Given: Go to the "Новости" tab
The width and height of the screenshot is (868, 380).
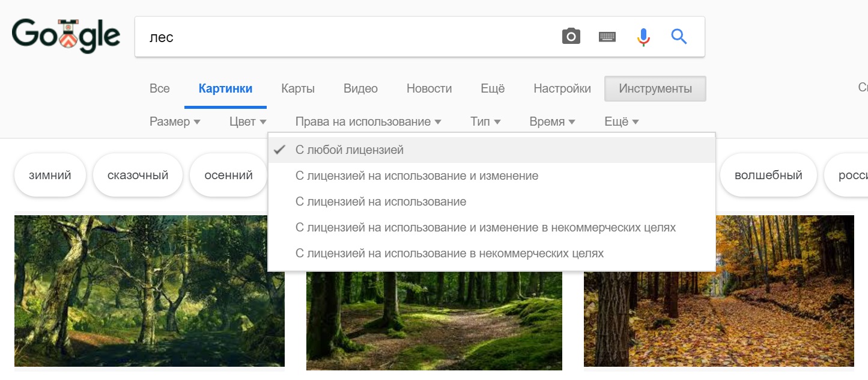Looking at the screenshot, I should pyautogui.click(x=429, y=89).
